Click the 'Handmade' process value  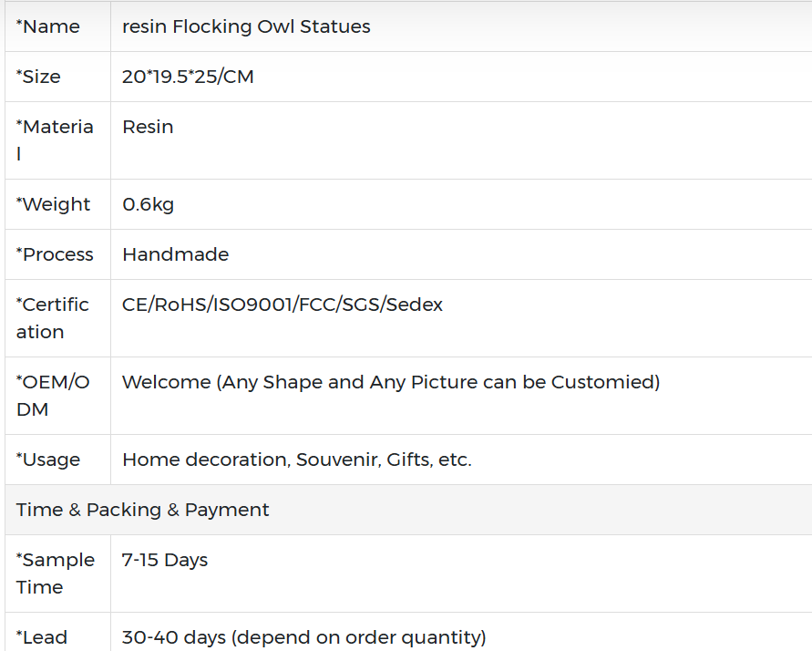point(175,254)
